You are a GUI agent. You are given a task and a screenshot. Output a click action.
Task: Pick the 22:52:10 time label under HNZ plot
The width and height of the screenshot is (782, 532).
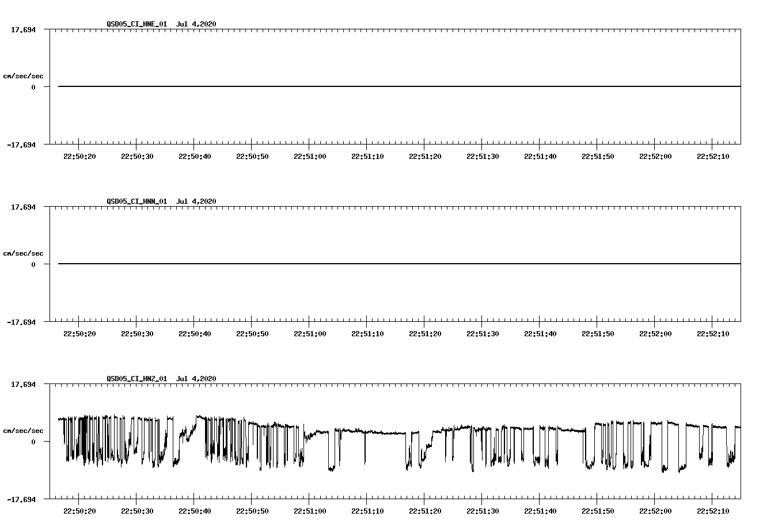pyautogui.click(x=713, y=511)
